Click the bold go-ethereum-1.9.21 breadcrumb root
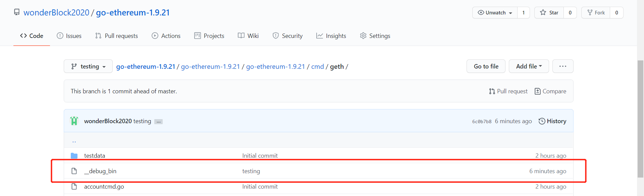This screenshot has width=644, height=196. (x=146, y=66)
